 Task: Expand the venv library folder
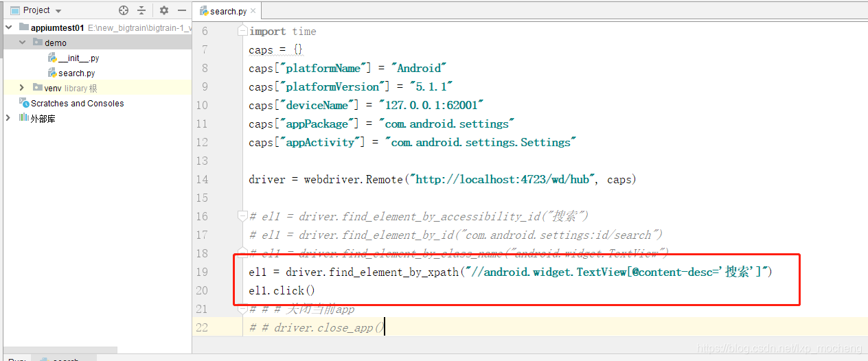coord(23,88)
